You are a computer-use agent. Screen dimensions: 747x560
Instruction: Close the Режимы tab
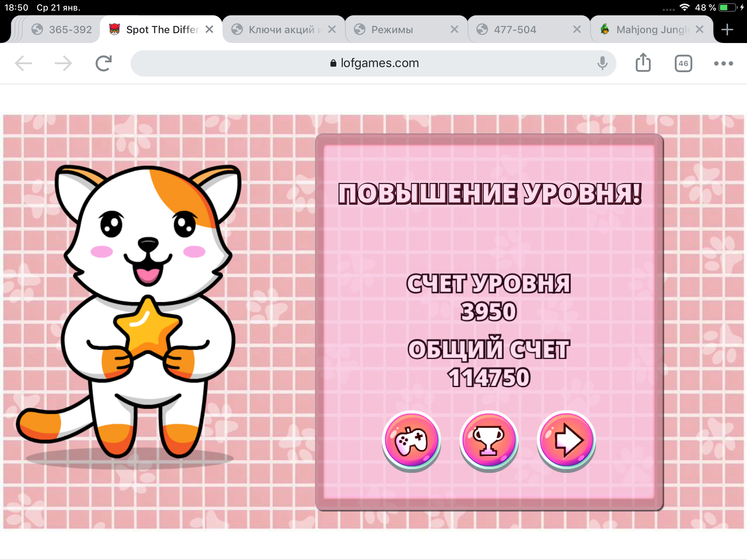[x=454, y=30]
